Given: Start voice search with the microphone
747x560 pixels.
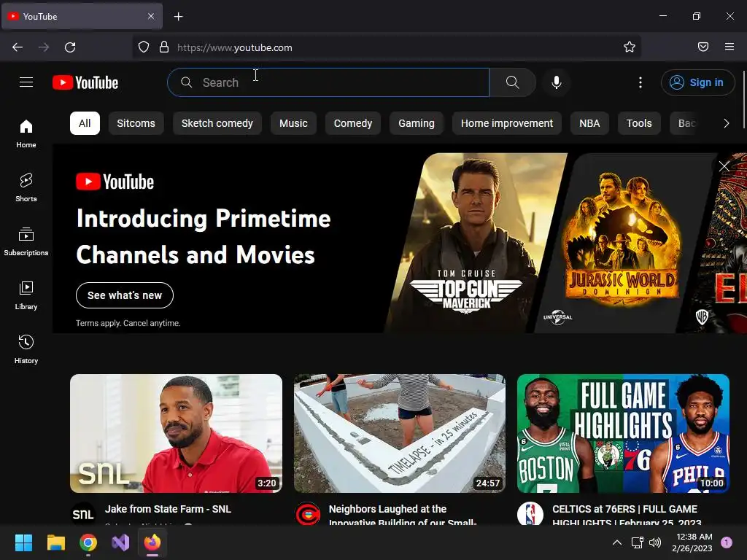Looking at the screenshot, I should coord(556,82).
